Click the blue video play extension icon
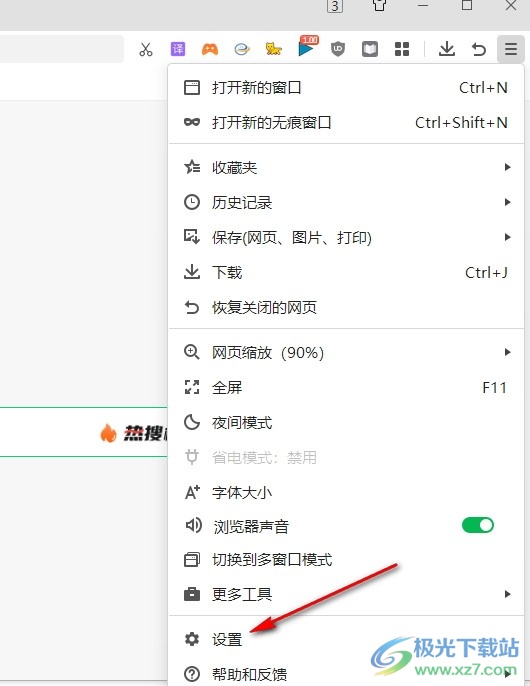Image resolution: width=530 pixels, height=686 pixels. click(307, 47)
